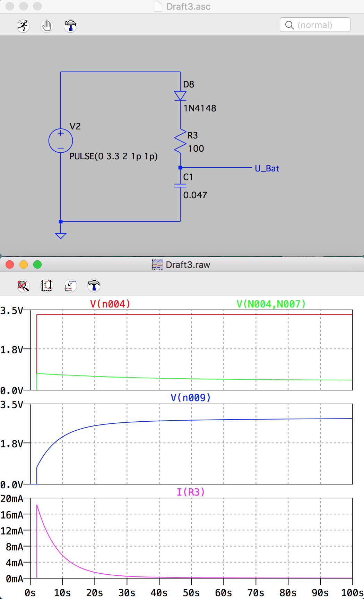Click the U_Bat net label

[x=267, y=169]
